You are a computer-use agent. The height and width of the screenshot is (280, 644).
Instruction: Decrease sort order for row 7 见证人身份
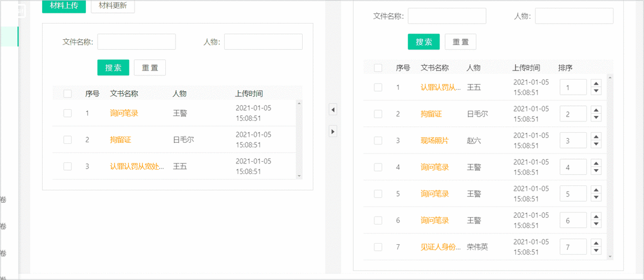[x=596, y=250]
